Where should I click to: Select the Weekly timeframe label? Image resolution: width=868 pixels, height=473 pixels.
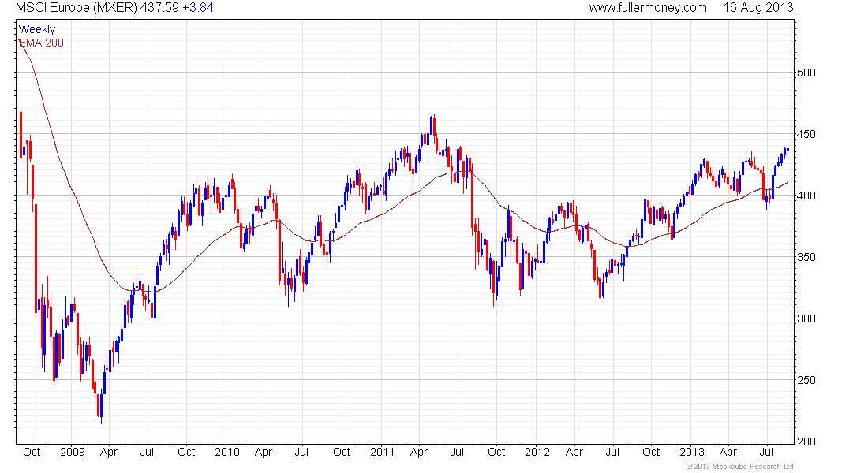coord(37,29)
